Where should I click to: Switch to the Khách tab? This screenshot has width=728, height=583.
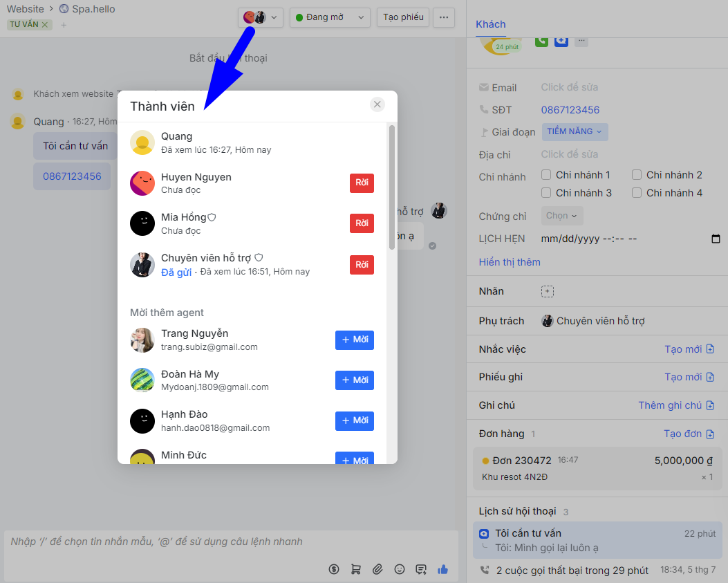pyautogui.click(x=491, y=24)
